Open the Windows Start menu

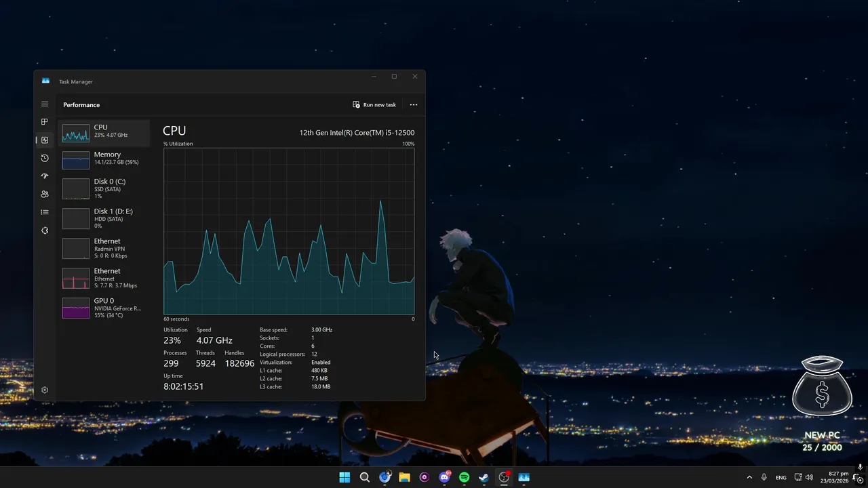[344, 477]
